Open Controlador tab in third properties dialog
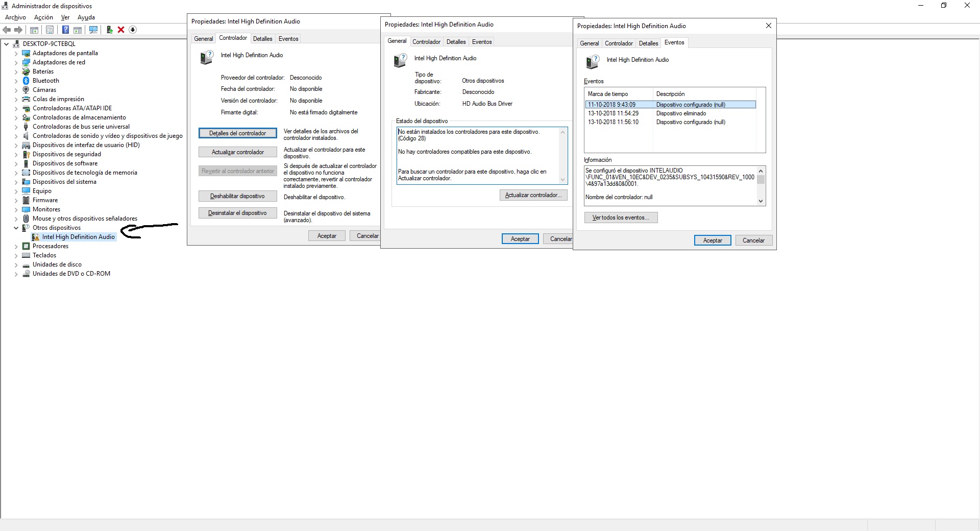 (x=619, y=43)
